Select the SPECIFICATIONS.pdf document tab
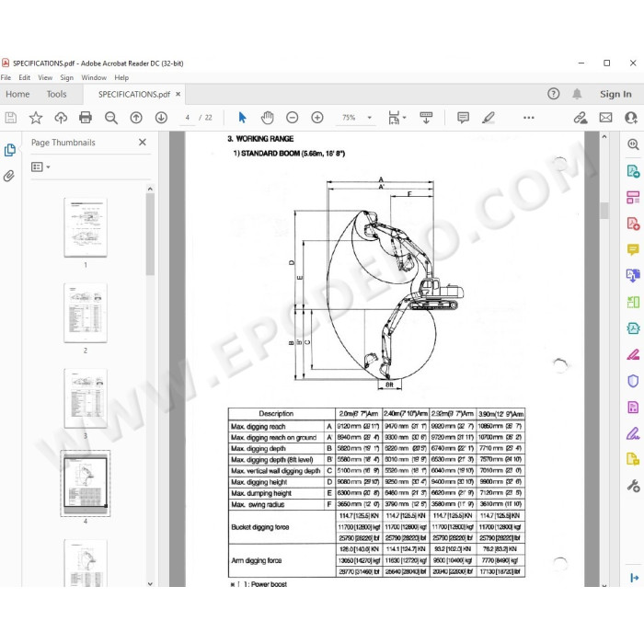Screen dimensions: 644x644 point(134,95)
